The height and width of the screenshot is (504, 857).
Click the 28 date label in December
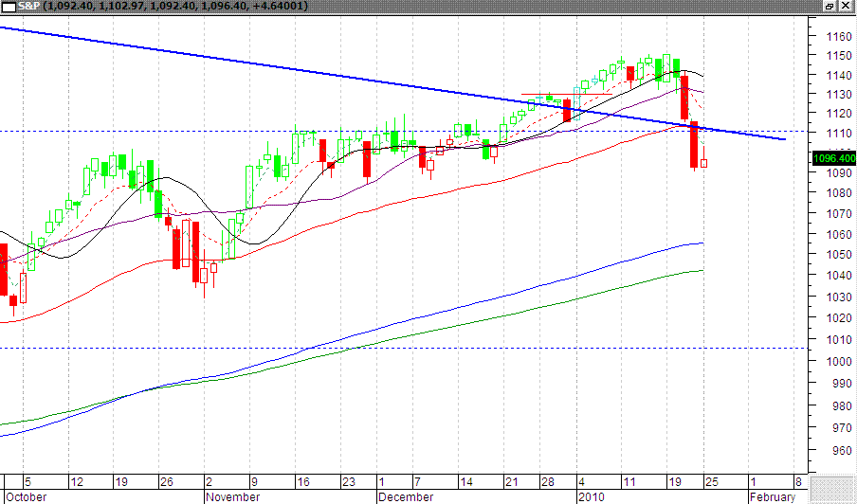[x=548, y=482]
